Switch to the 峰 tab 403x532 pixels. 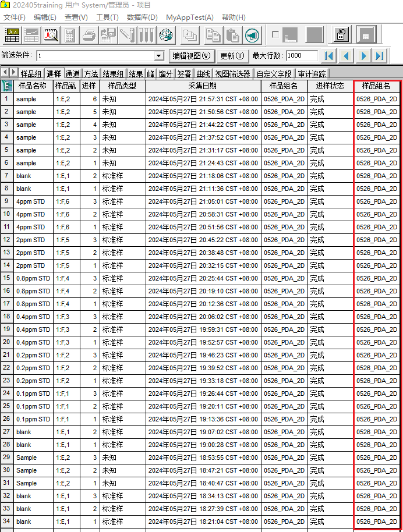151,74
